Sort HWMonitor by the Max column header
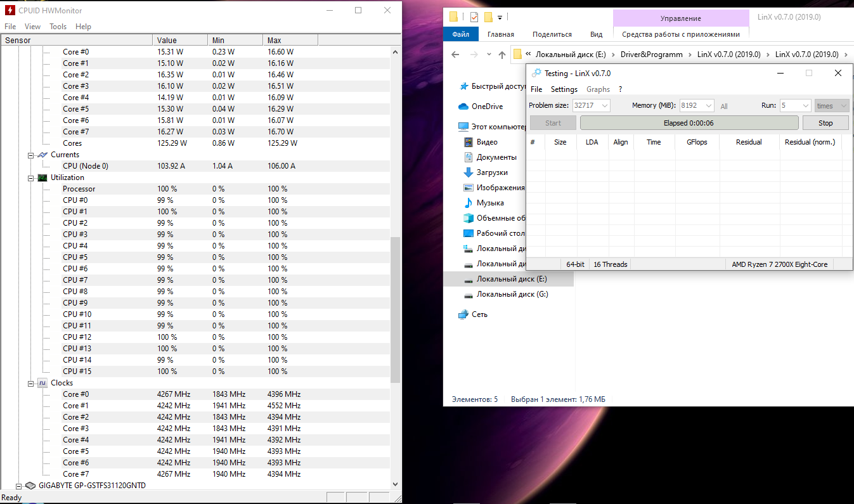The image size is (854, 504). click(290, 40)
